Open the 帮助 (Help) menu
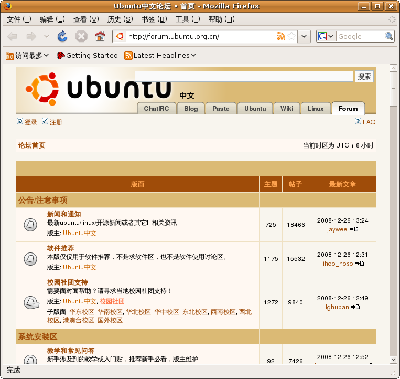The image size is (400, 379). click(x=221, y=20)
